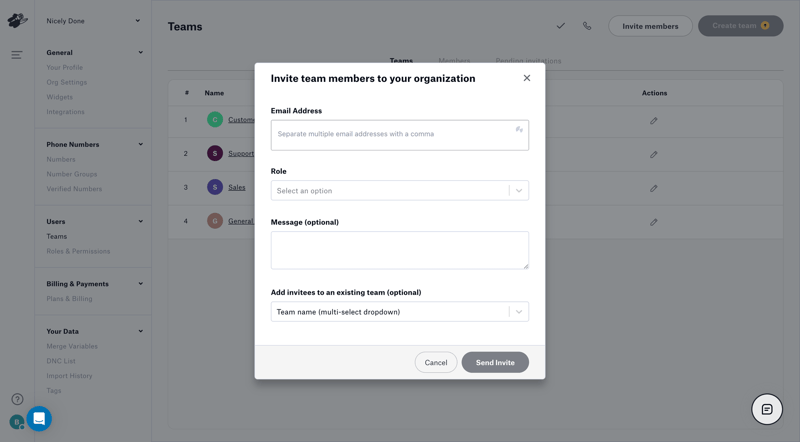Open the Team name multi-select dropdown
The image size is (800, 442).
[x=399, y=312]
